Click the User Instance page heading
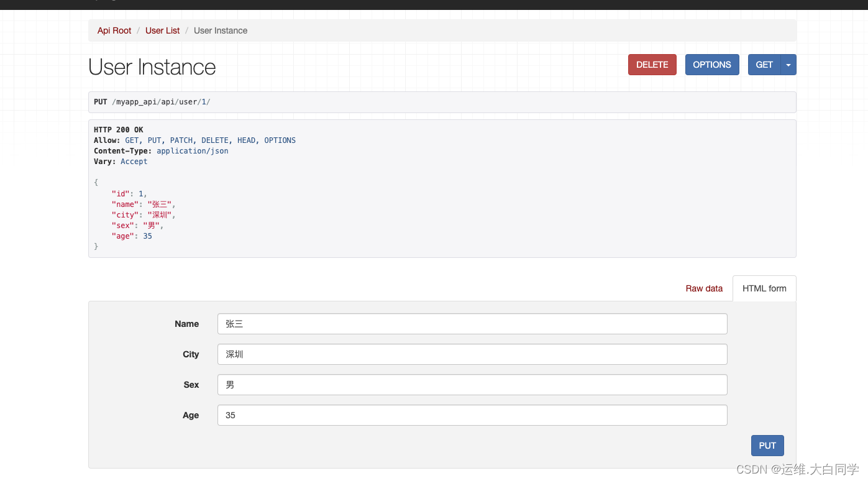The image size is (868, 481). pyautogui.click(x=152, y=67)
